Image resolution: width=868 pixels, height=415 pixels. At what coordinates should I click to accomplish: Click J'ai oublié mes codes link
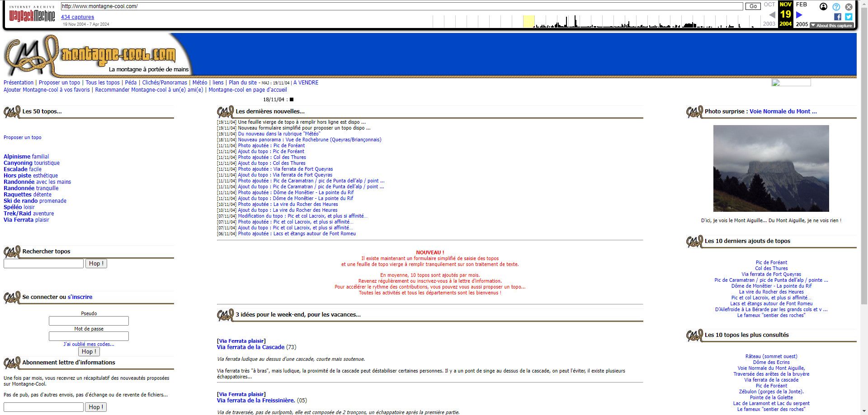click(x=89, y=344)
